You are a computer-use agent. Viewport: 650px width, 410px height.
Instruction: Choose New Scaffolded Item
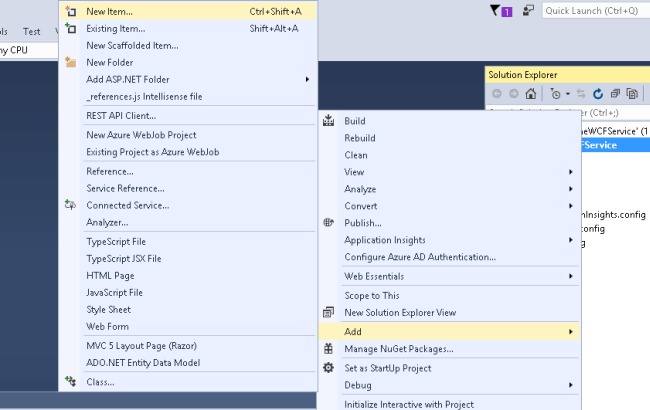pyautogui.click(x=188, y=46)
